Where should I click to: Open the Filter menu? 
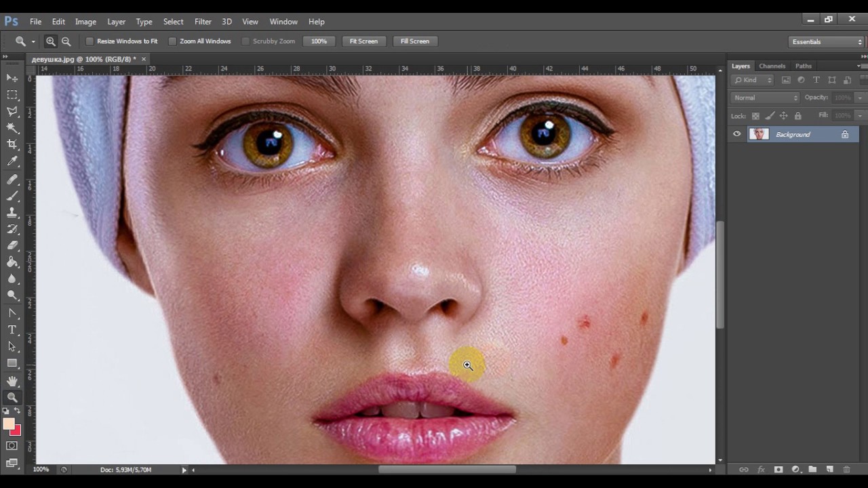[x=203, y=22]
